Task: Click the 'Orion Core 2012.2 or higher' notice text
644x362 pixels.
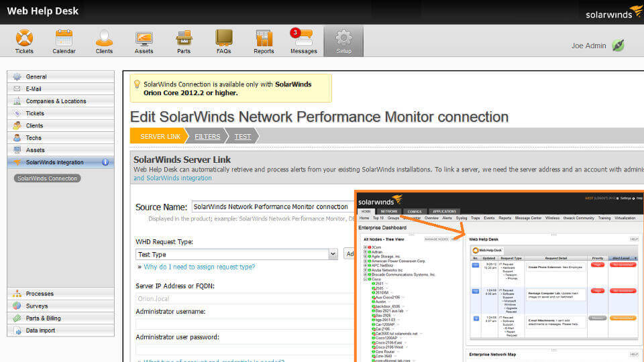Action: coord(191,93)
